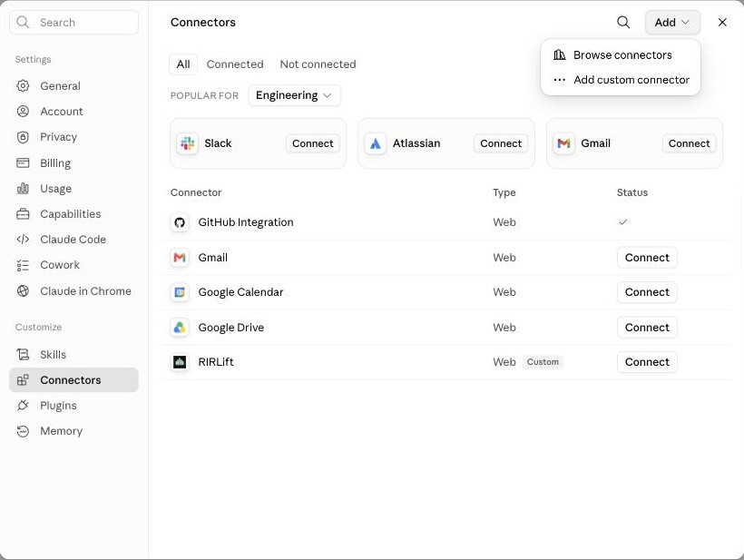Click Connect in Gmail list row
The height and width of the screenshot is (560, 744).
(647, 258)
